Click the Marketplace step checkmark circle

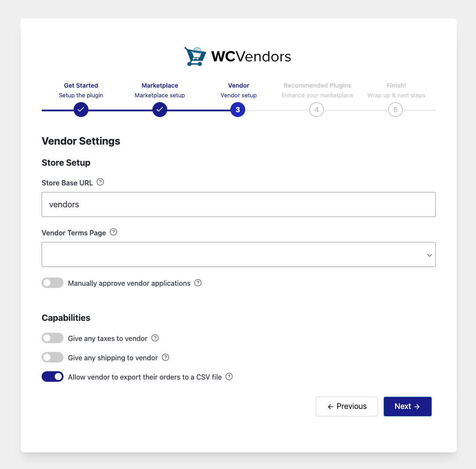point(160,110)
